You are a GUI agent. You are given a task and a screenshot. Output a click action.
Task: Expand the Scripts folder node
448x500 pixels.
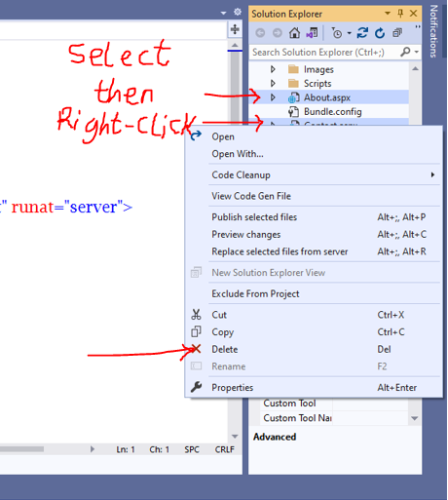point(273,84)
